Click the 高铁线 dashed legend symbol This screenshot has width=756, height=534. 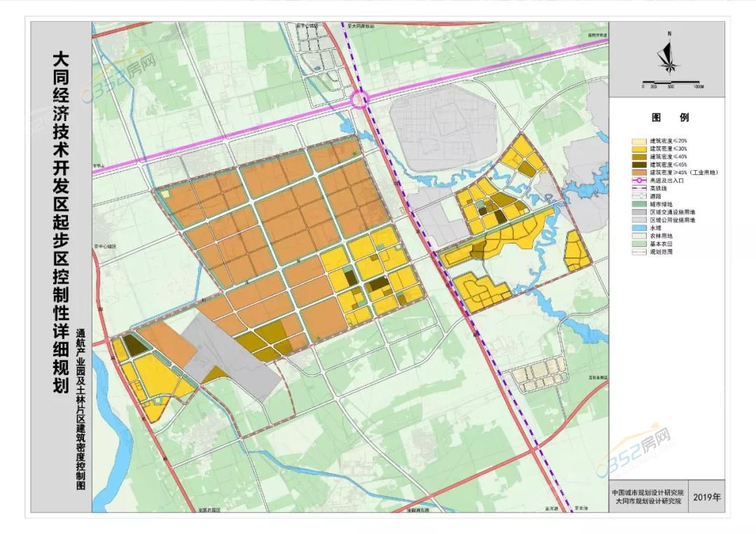(640, 188)
